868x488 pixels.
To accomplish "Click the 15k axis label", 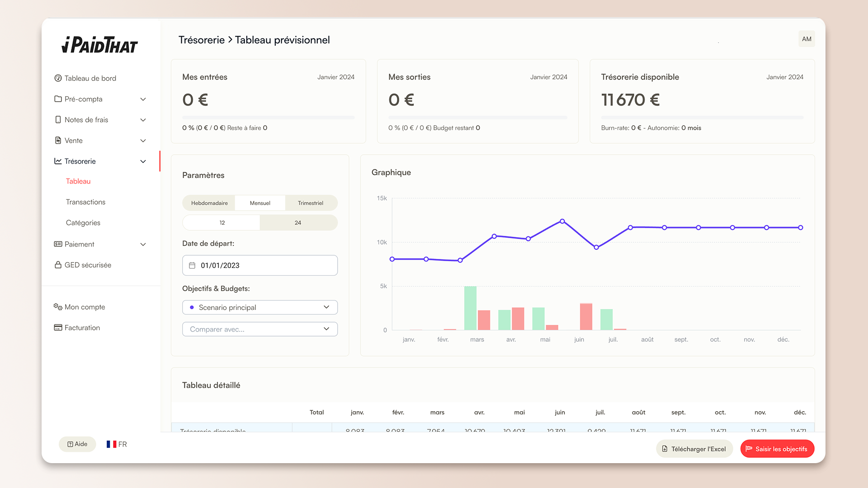I will pyautogui.click(x=382, y=198).
